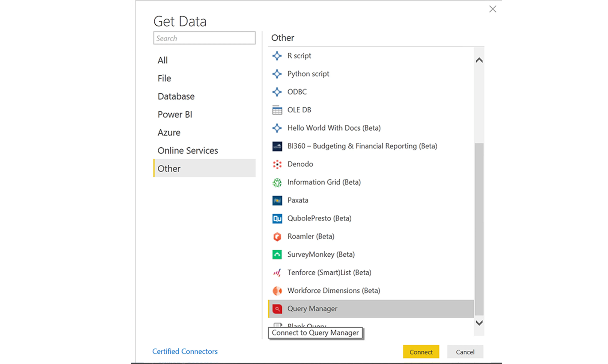Click the Workforce Dimensions icon

[277, 291]
